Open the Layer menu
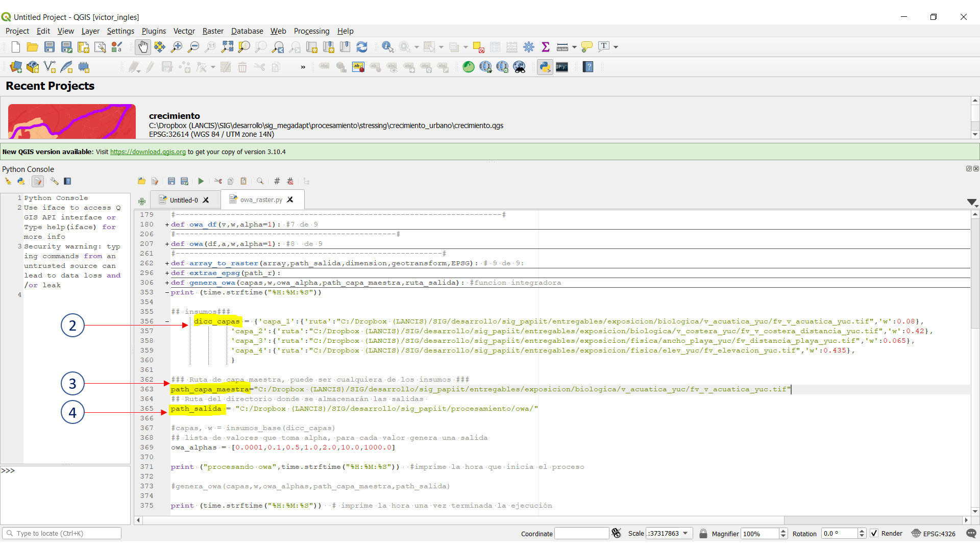The height and width of the screenshot is (551, 980). pos(90,31)
